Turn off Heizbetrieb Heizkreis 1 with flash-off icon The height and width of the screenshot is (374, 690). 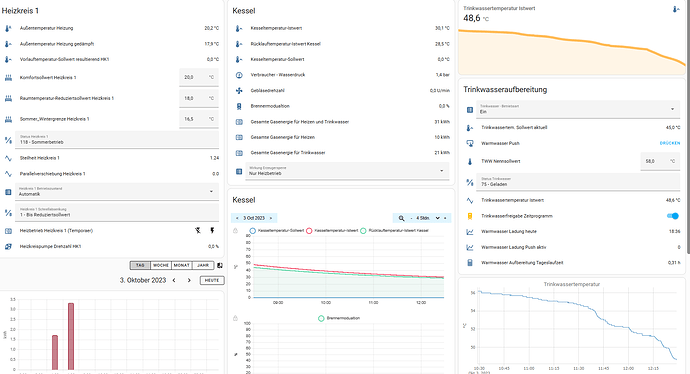(x=198, y=231)
